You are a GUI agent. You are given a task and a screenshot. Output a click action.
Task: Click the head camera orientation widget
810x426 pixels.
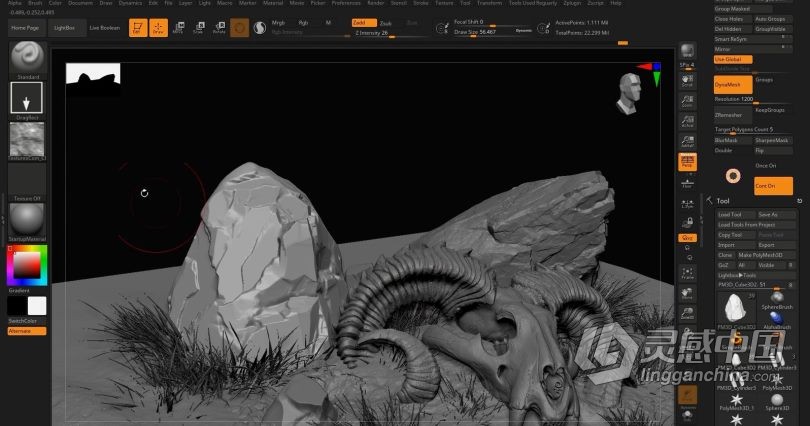coord(629,93)
